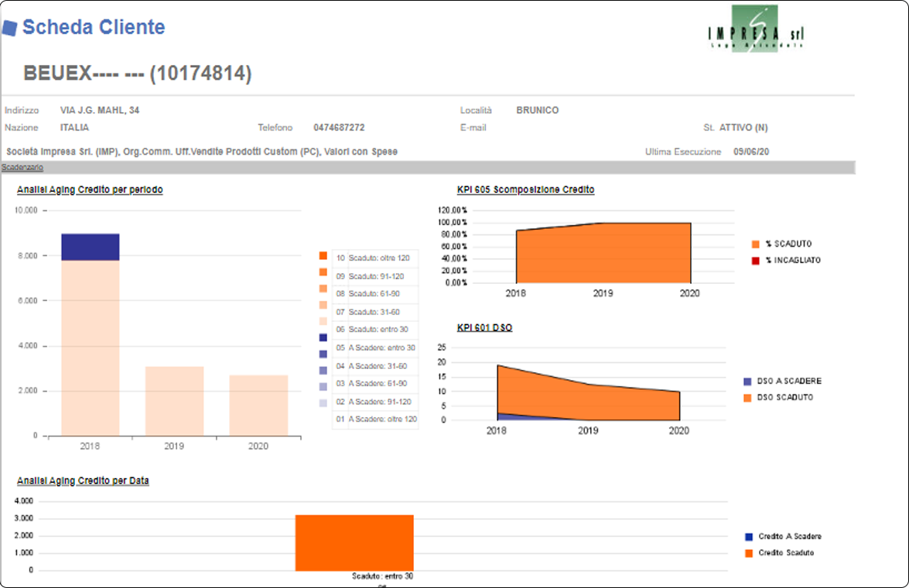Click the 'DSO A SCADERE' legend text

point(789,381)
